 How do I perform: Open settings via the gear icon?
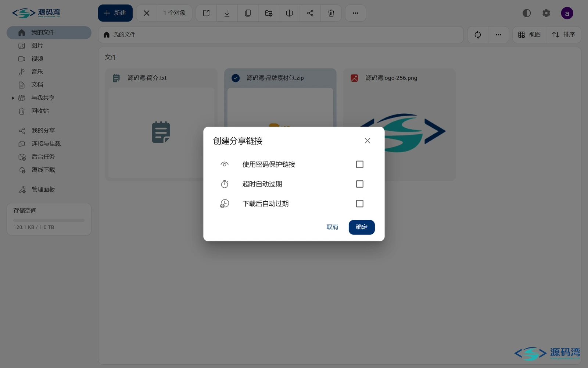point(546,13)
